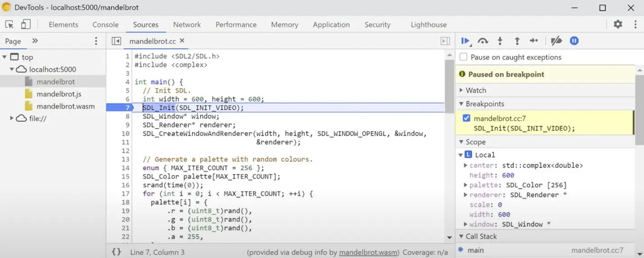Screen dimensions: 644x258
Task: Uncheck the mandelbrot.cc:7 breakpoint
Action: [x=466, y=118]
